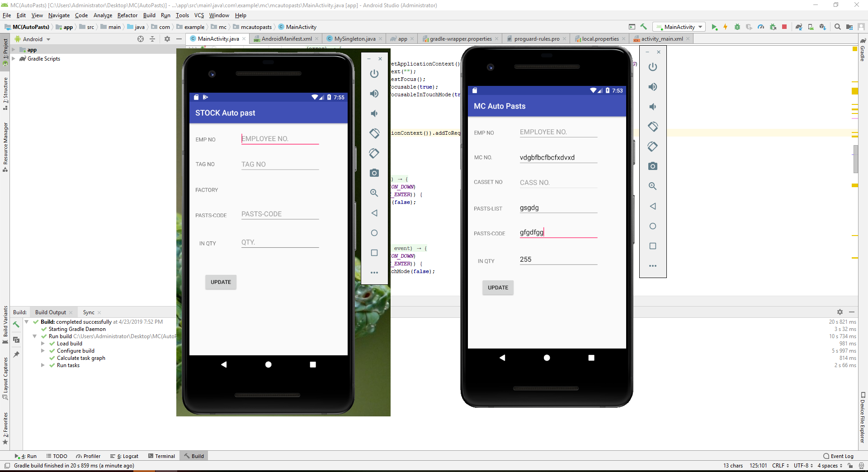The image size is (868, 472).
Task: Sync project with Gradle files icon
Action: coord(799,27)
